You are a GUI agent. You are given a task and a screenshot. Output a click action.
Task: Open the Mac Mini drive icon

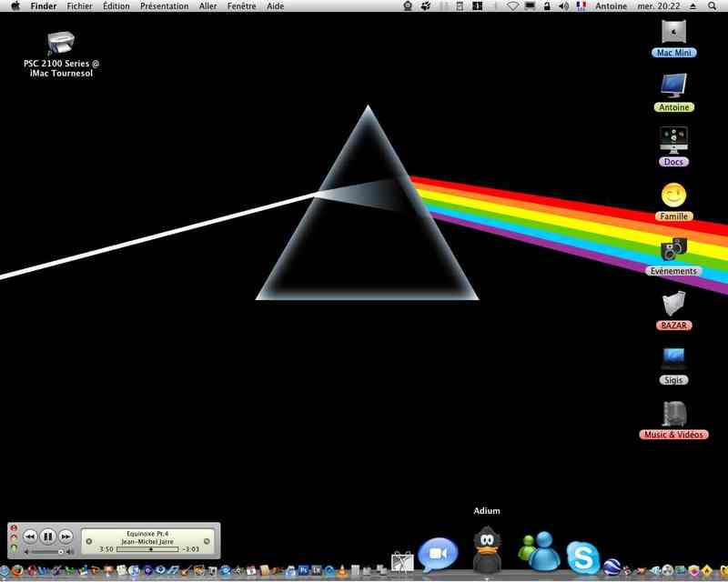[x=673, y=33]
